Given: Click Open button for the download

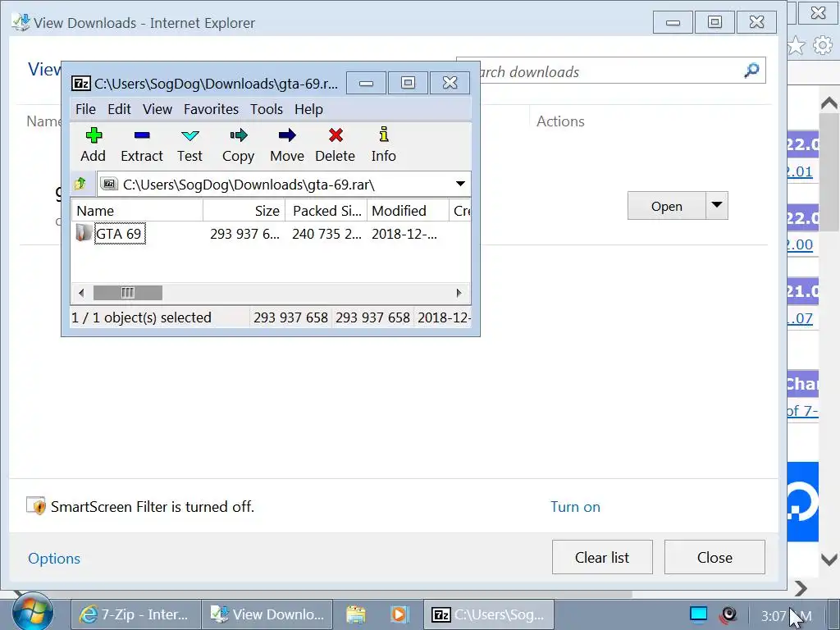Looking at the screenshot, I should pos(666,206).
